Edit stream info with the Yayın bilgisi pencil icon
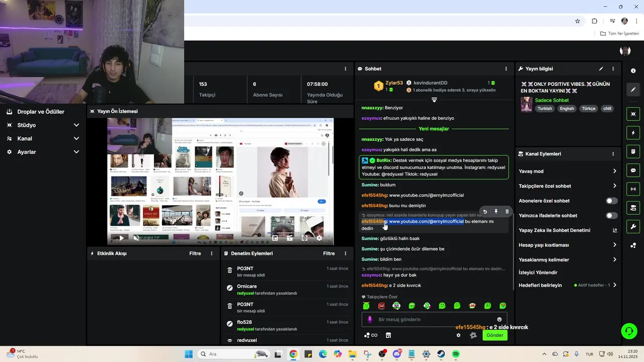 pos(601,69)
